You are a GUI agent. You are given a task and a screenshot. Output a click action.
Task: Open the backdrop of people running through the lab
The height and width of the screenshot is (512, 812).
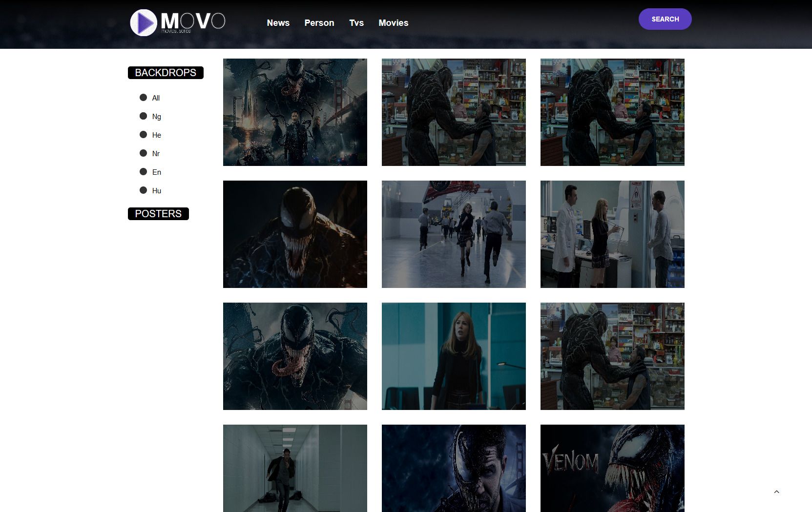[x=454, y=234]
